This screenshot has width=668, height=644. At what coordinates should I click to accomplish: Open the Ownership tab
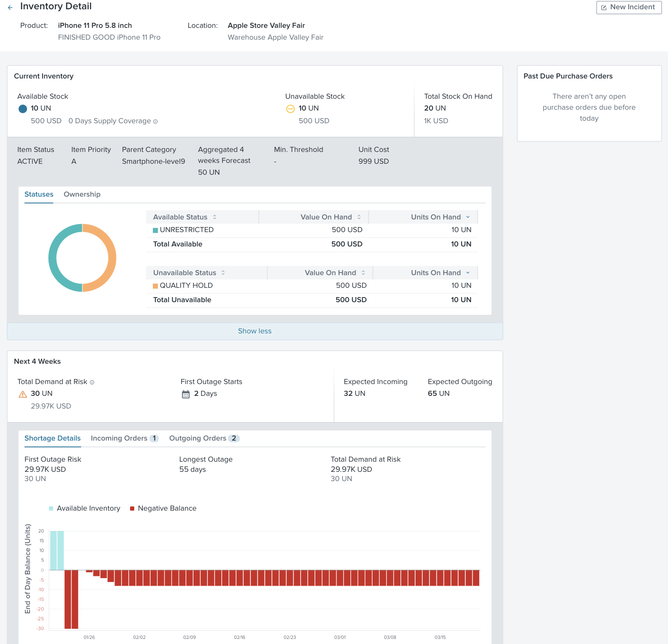(x=82, y=194)
